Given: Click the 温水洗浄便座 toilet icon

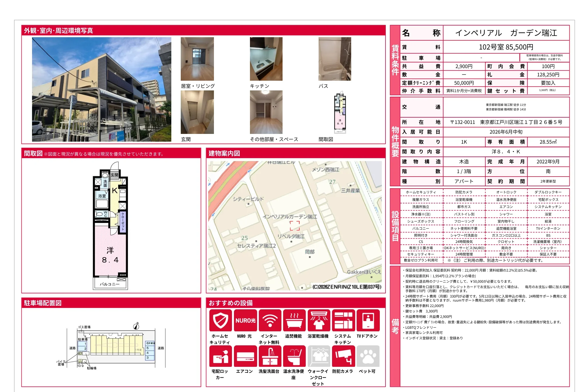Looking at the screenshot, I should click(294, 356).
